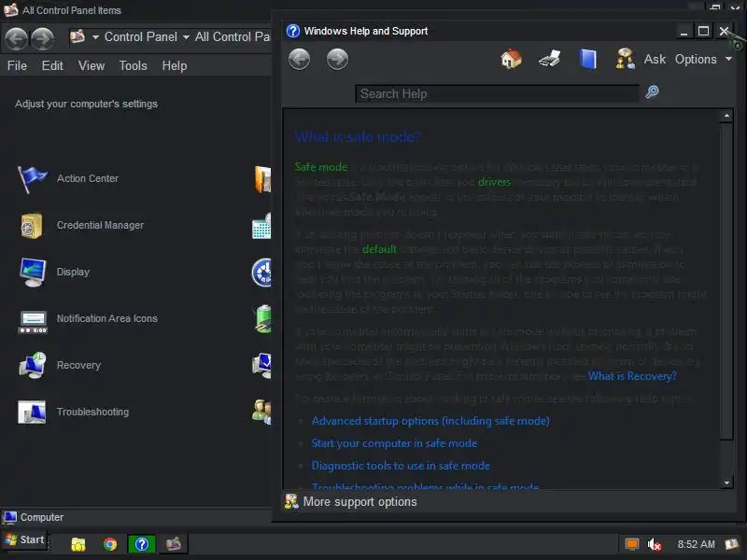747x560 pixels.
Task: Open the View menu
Action: 91,65
